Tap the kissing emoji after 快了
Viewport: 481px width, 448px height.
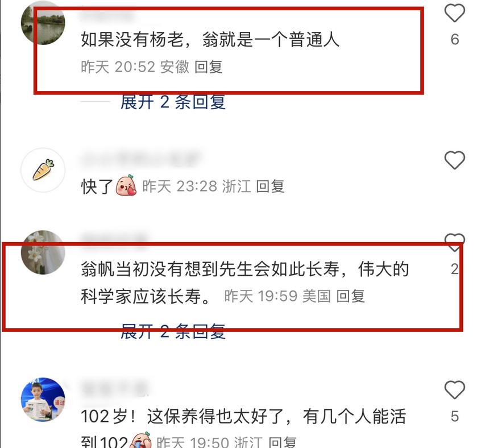pos(126,185)
